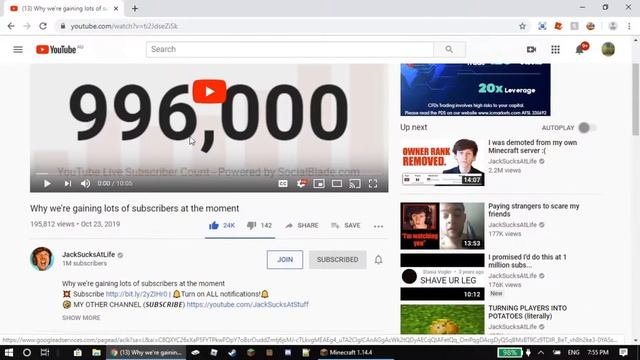Open Windows Start menu
The width and height of the screenshot is (640, 360).
9,352
